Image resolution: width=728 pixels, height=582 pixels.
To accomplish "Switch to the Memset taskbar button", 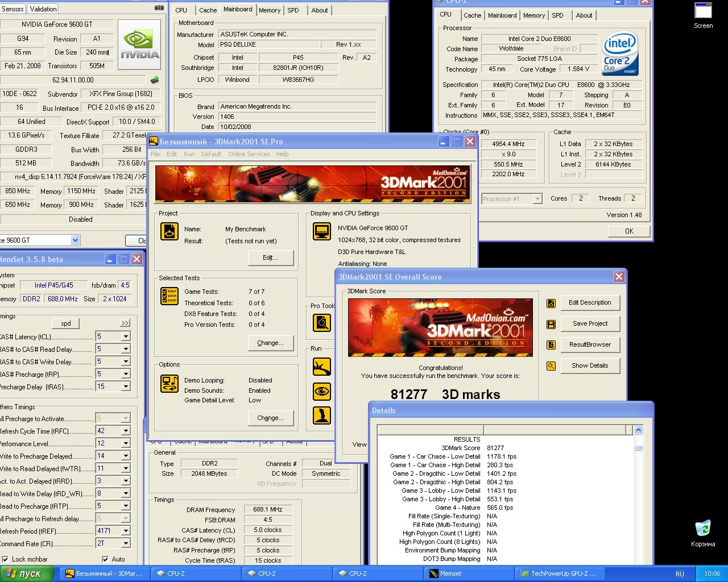I will [x=470, y=573].
